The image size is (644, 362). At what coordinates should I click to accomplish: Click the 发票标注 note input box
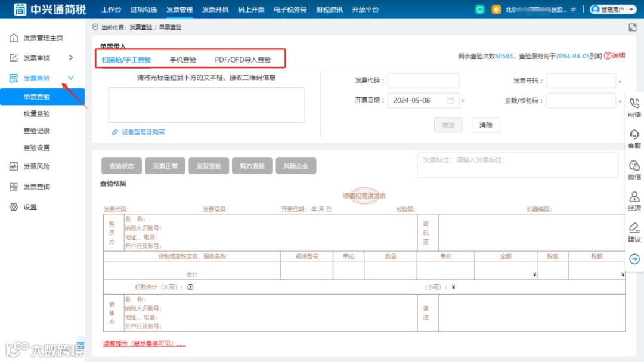[x=518, y=165]
